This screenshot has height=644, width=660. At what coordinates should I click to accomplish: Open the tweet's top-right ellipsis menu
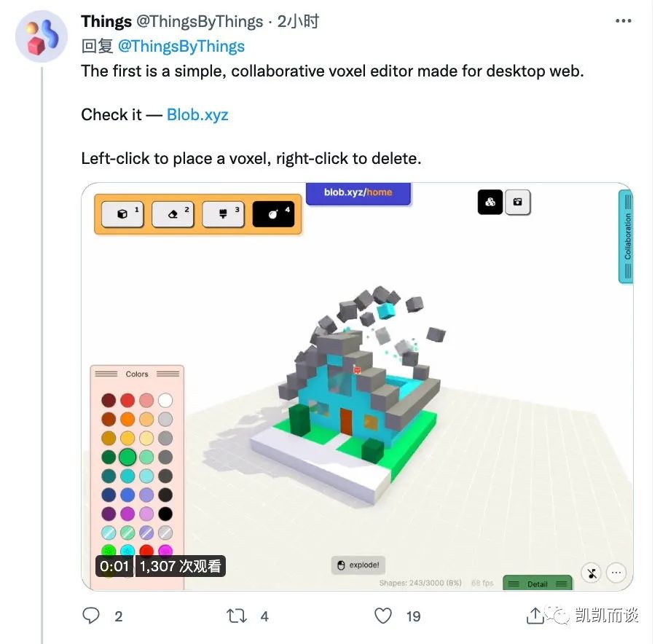pyautogui.click(x=623, y=20)
